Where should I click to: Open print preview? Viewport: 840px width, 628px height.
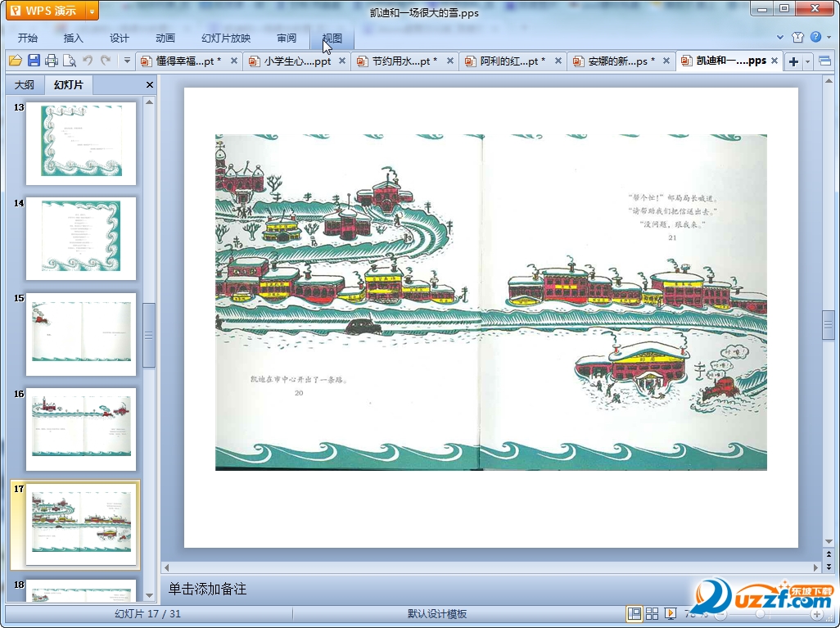[69, 61]
